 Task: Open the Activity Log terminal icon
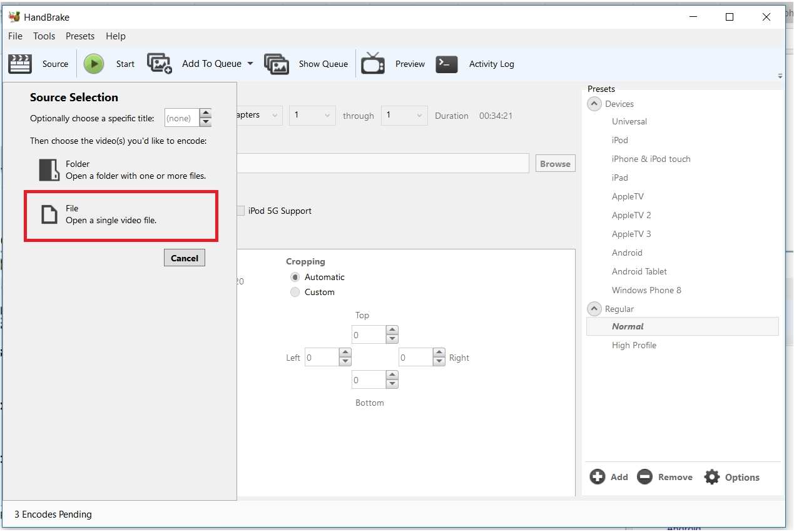tap(447, 64)
